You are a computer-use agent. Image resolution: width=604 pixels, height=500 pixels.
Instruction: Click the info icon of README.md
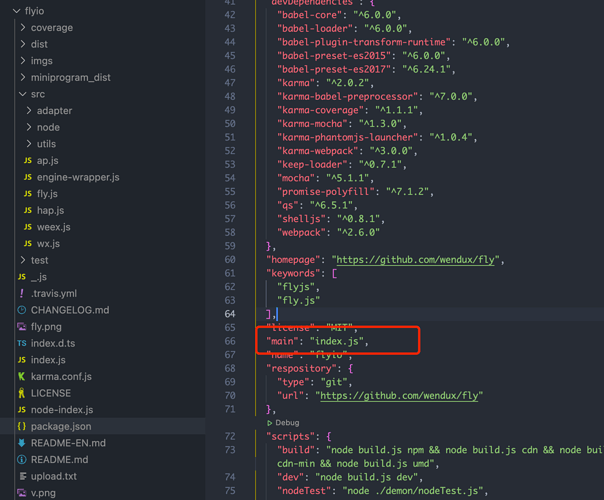(22, 460)
